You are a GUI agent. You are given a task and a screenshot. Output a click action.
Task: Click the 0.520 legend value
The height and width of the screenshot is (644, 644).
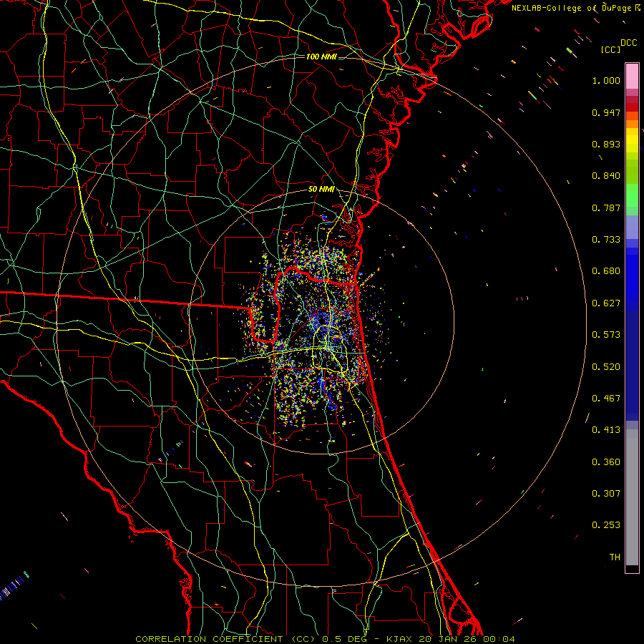click(606, 367)
